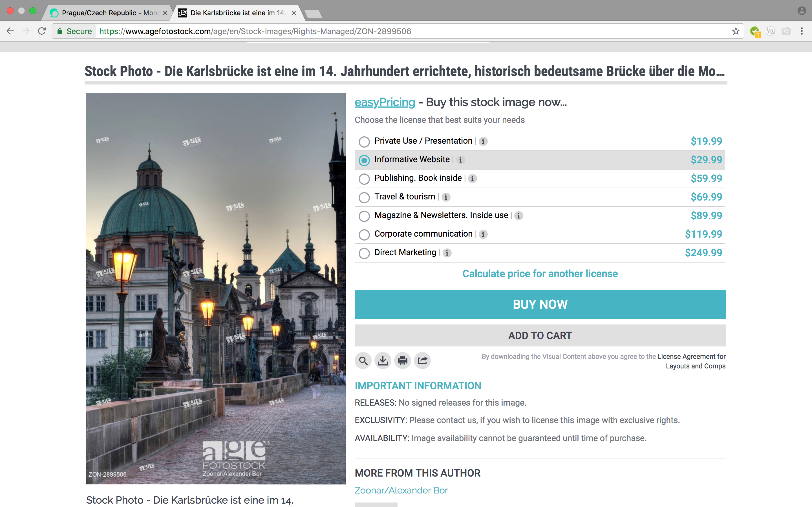The width and height of the screenshot is (812, 507).
Task: Bookmark page with the star icon
Action: (x=736, y=31)
